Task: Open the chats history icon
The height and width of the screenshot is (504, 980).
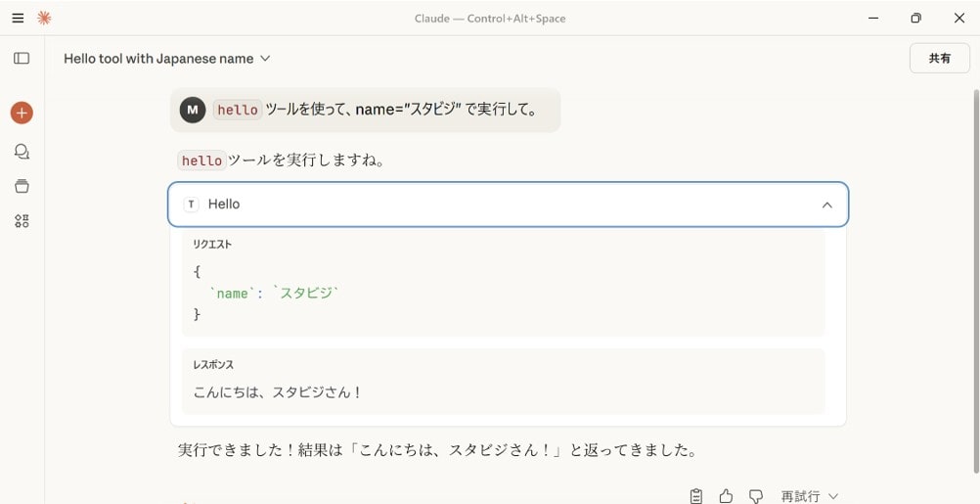Action: coord(22,151)
